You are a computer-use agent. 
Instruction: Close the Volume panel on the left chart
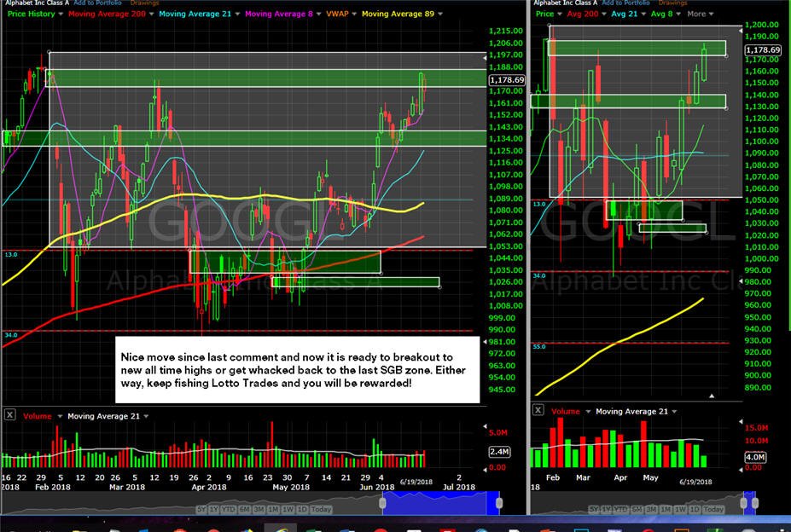click(x=9, y=415)
